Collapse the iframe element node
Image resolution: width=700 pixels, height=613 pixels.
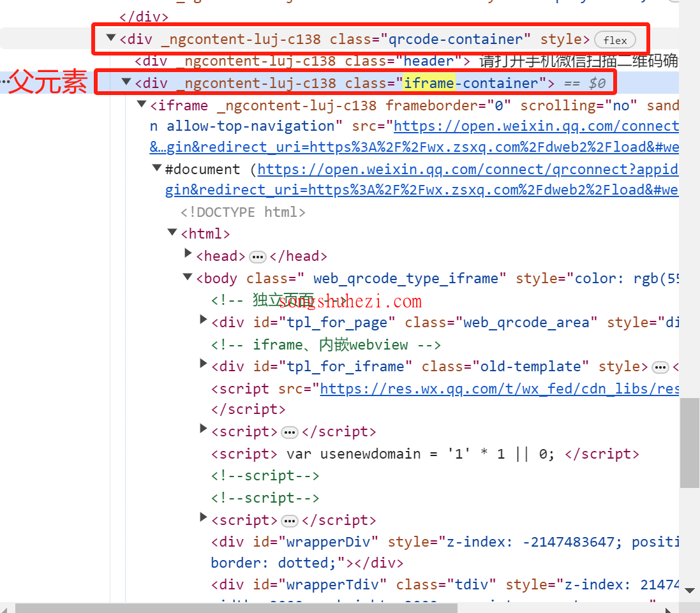coord(142,104)
